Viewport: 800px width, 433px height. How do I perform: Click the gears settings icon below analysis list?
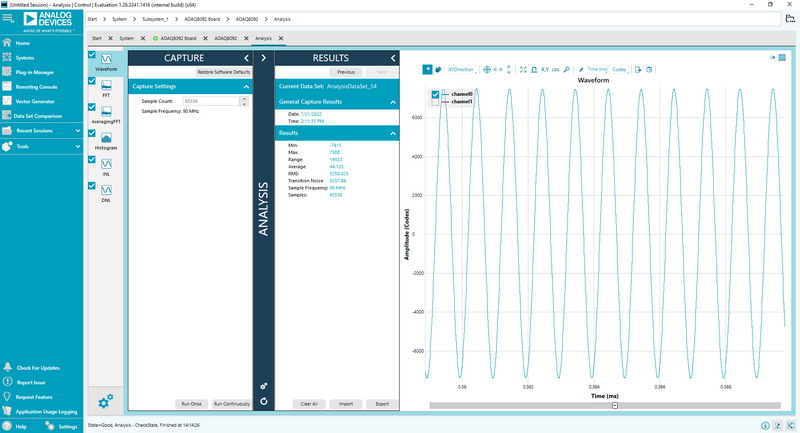coord(106,402)
